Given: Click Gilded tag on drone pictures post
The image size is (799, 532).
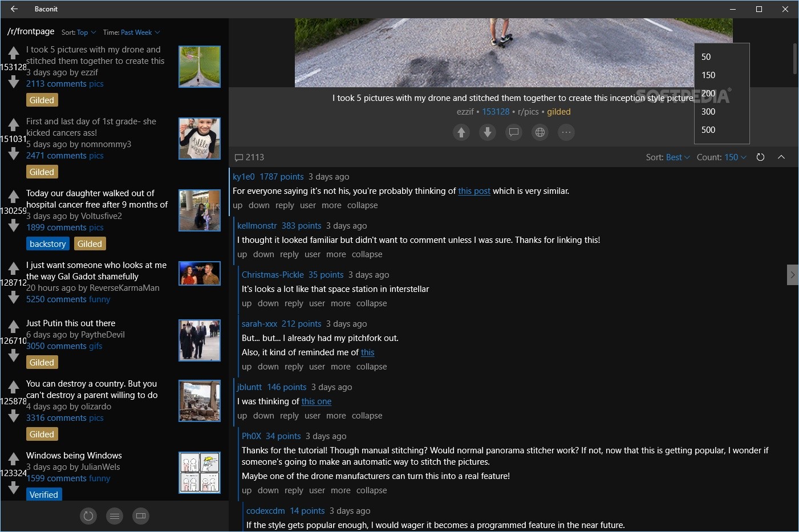Looking at the screenshot, I should point(42,100).
